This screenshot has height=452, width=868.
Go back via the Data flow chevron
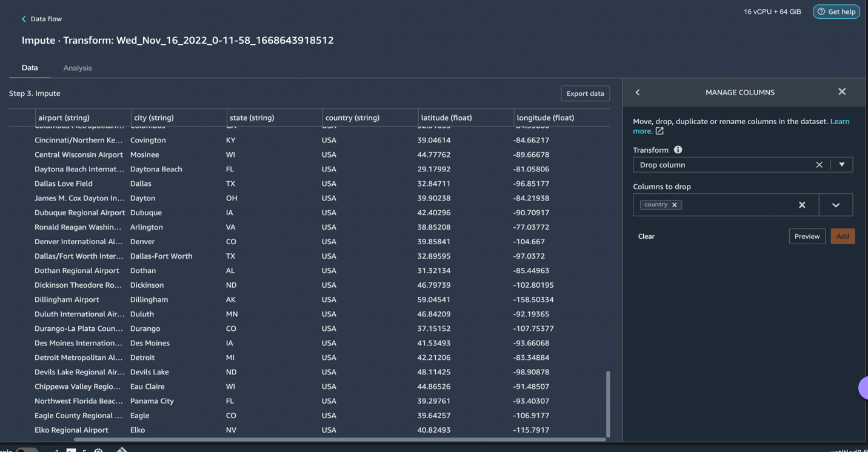coord(24,19)
